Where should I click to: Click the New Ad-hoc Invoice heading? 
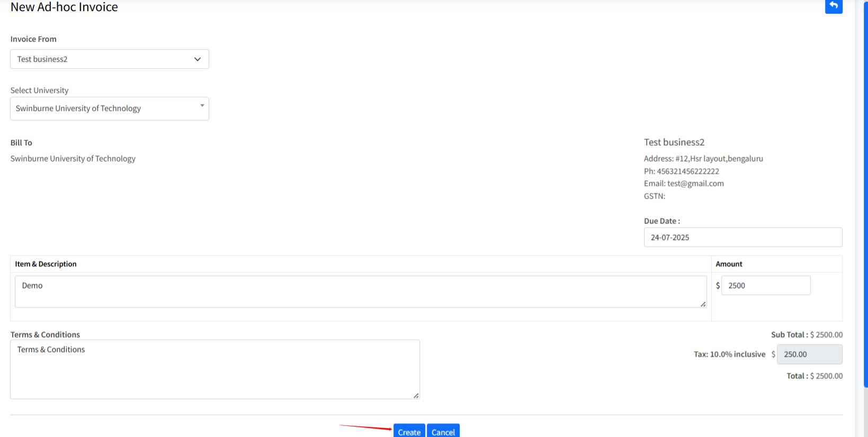click(x=64, y=7)
